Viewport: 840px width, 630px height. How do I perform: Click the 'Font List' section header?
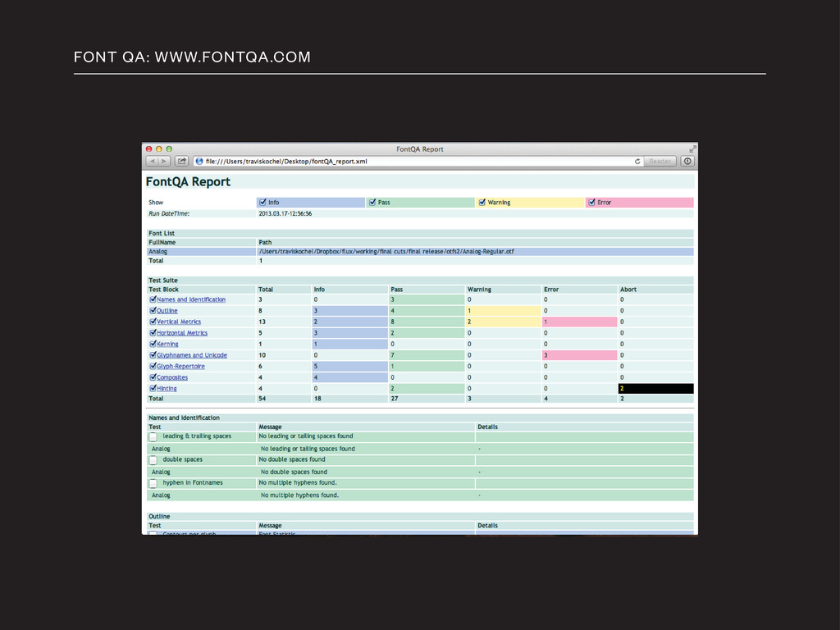162,233
